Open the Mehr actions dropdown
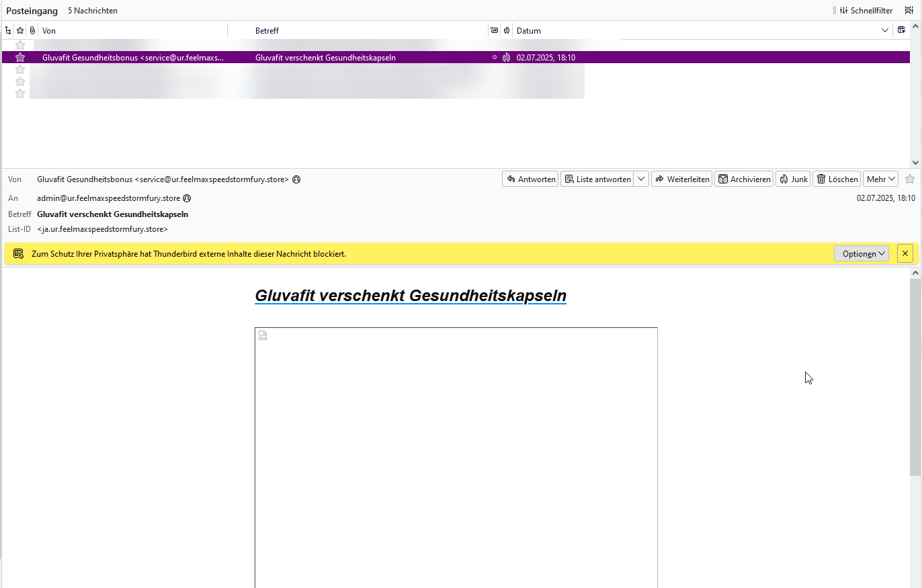The image size is (922, 588). (x=880, y=179)
